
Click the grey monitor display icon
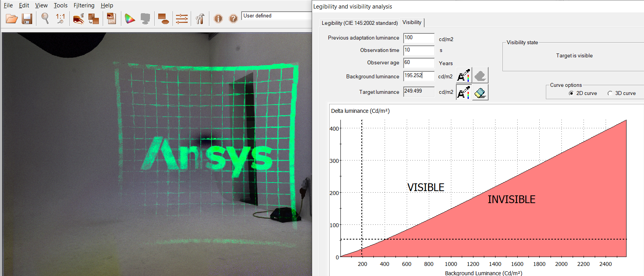click(x=145, y=19)
